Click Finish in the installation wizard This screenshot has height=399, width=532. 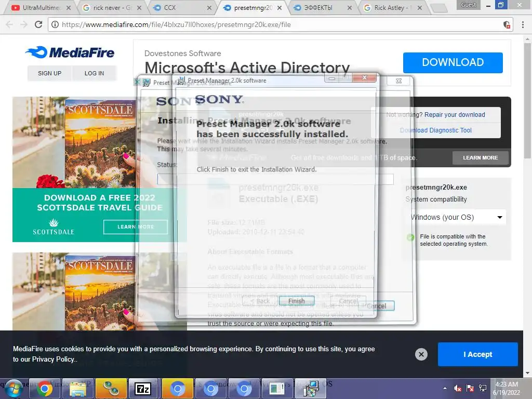[297, 301]
